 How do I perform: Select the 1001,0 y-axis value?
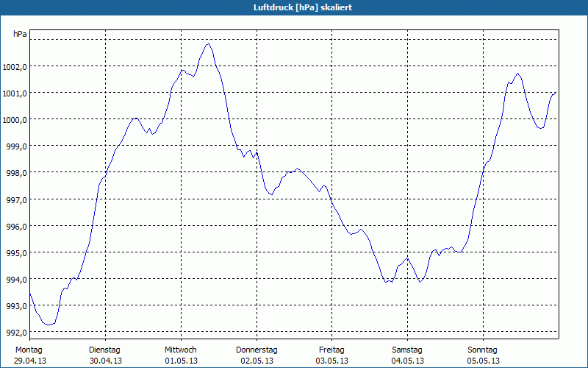point(14,94)
